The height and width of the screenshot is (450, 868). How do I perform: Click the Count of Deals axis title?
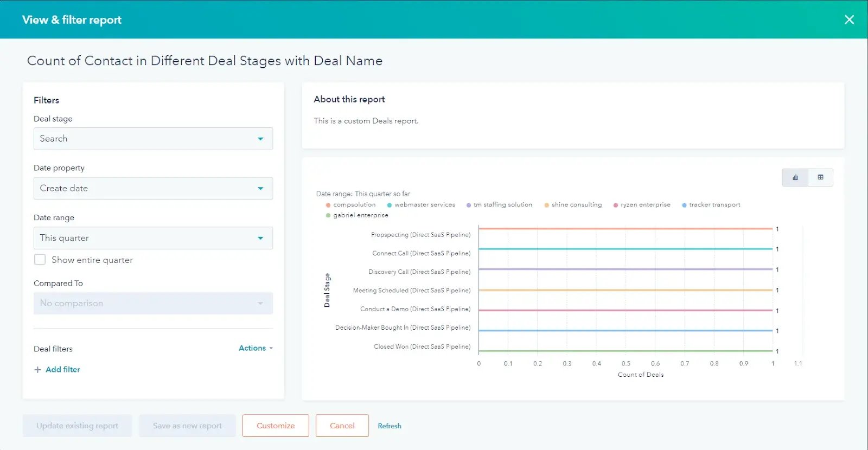coord(641,375)
